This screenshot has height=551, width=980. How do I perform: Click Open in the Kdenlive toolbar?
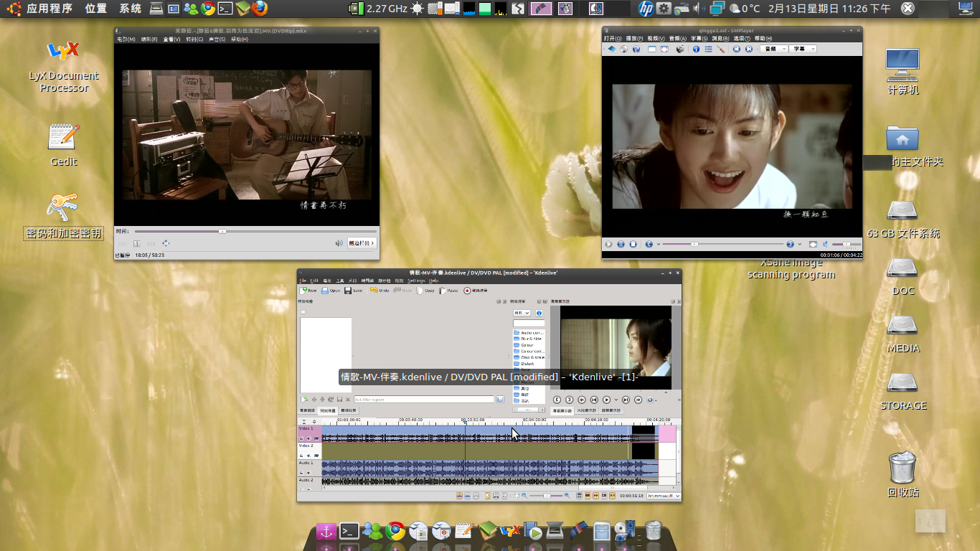click(331, 291)
